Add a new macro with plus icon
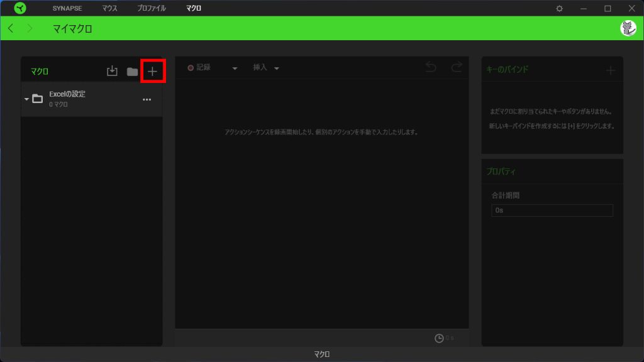Screen dimensions: 644x362 pos(152,72)
